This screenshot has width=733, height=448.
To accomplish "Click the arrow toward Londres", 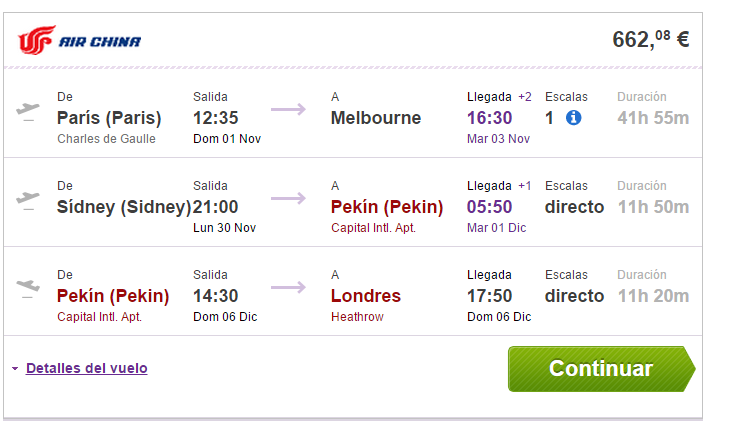I will click(x=288, y=287).
